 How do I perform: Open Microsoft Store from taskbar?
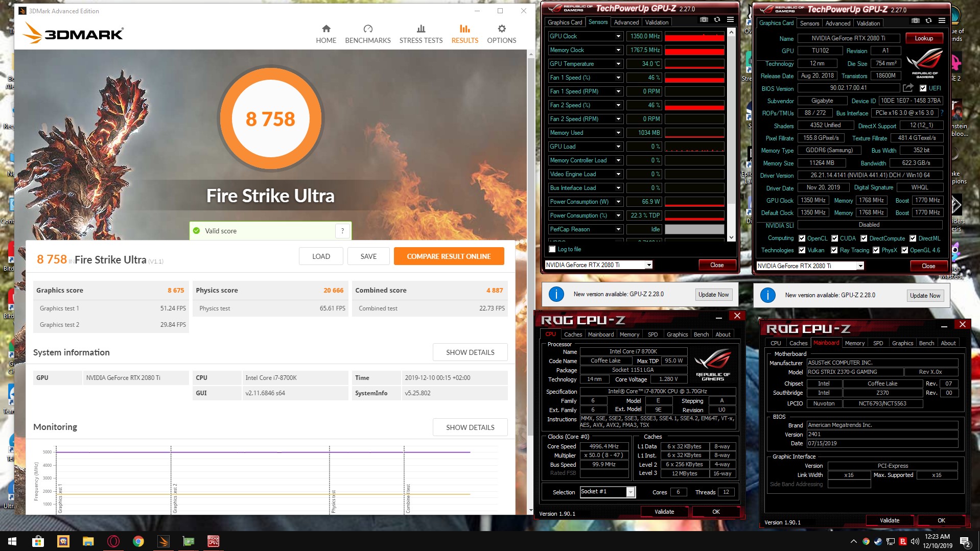[38, 541]
